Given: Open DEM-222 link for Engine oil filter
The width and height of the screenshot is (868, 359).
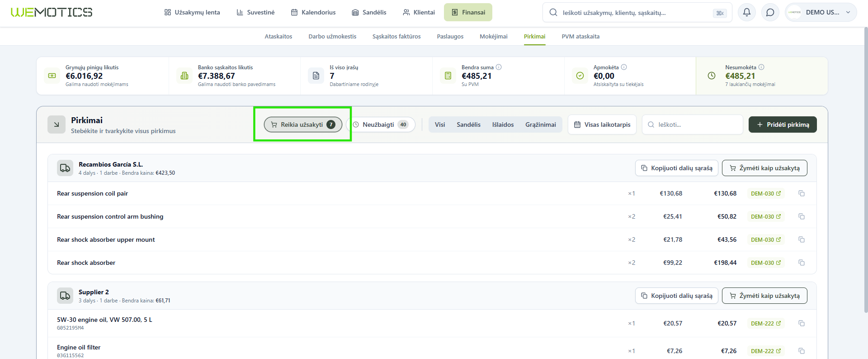Looking at the screenshot, I should point(766,351).
